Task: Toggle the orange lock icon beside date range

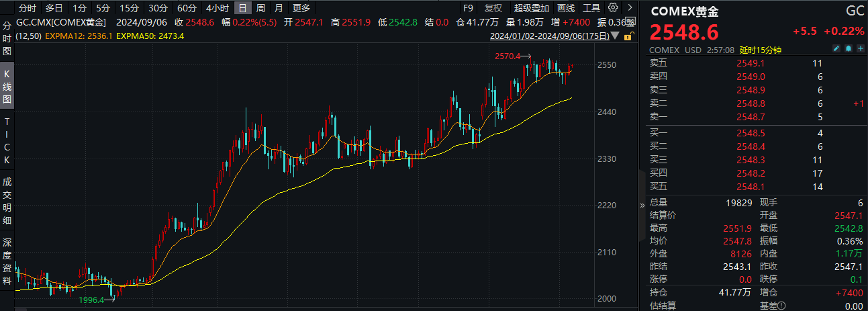Action: pos(628,37)
